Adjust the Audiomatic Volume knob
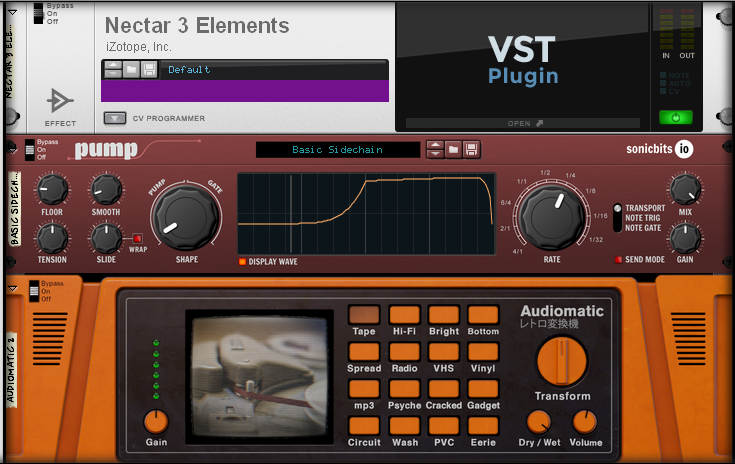Viewport: 735px width, 464px height. [x=585, y=422]
